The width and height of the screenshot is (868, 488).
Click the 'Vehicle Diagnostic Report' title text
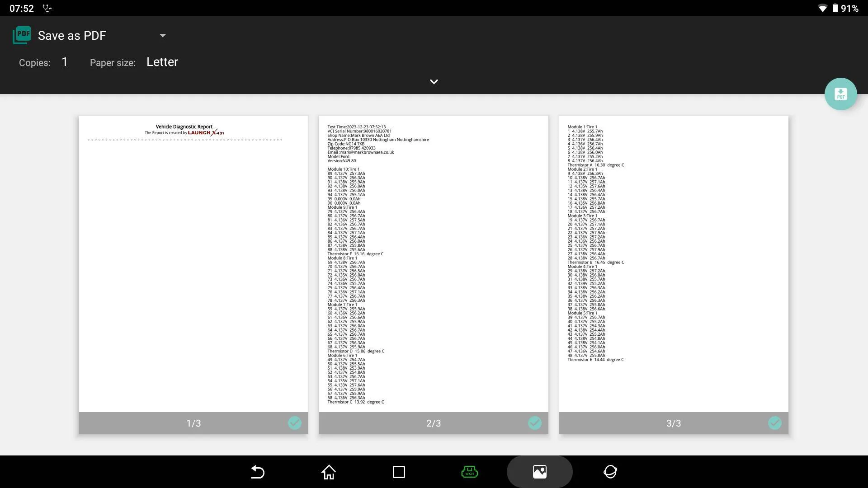click(184, 127)
